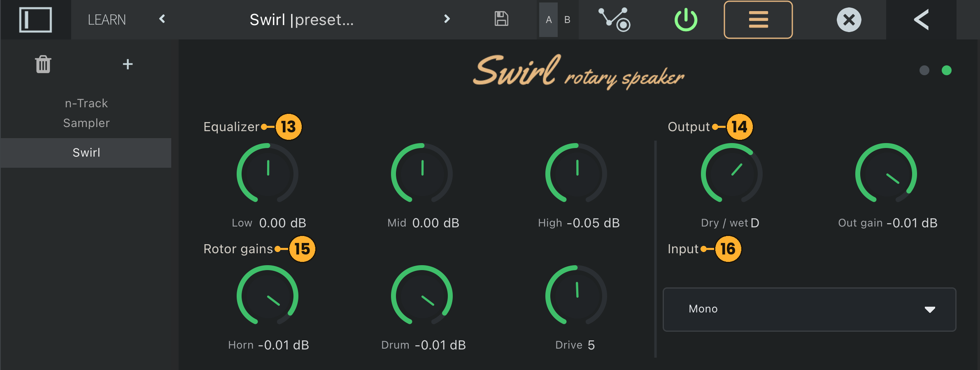980x370 pixels.
Task: Click the Drum rotor gain knob
Action: (x=422, y=296)
